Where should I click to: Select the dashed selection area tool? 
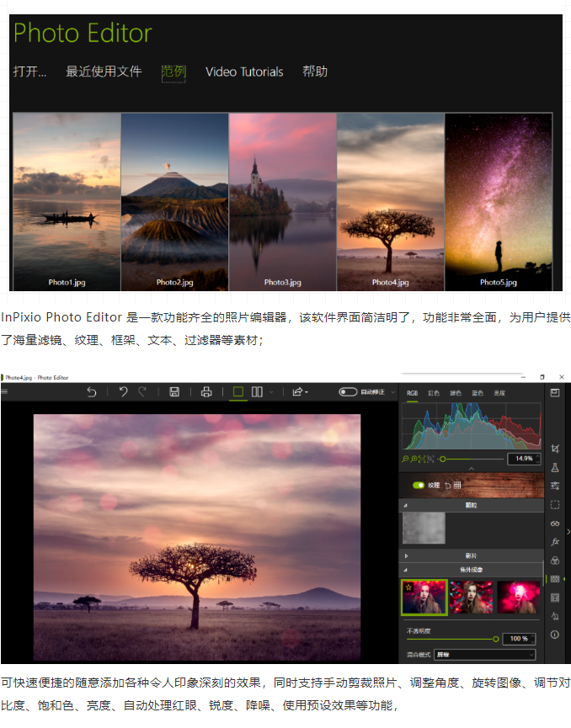point(555,505)
